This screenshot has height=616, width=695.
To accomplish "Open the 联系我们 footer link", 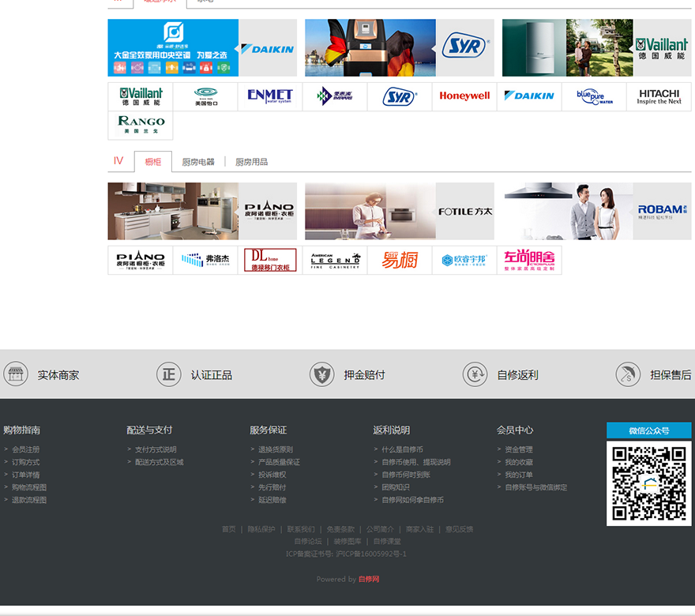I will [301, 529].
